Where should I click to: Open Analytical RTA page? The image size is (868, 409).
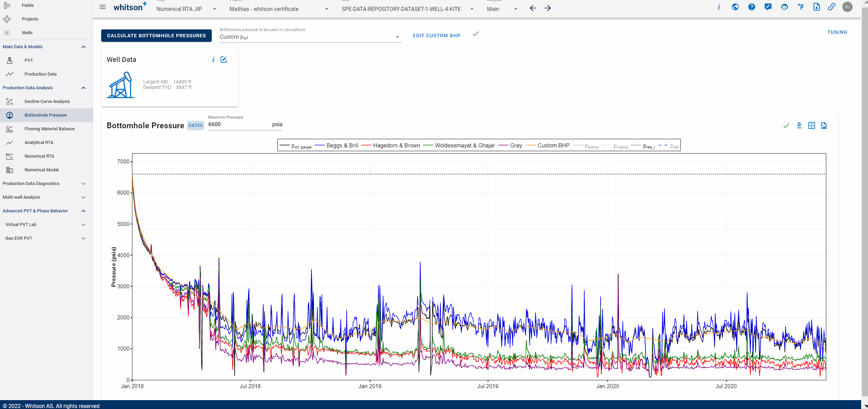point(46,143)
